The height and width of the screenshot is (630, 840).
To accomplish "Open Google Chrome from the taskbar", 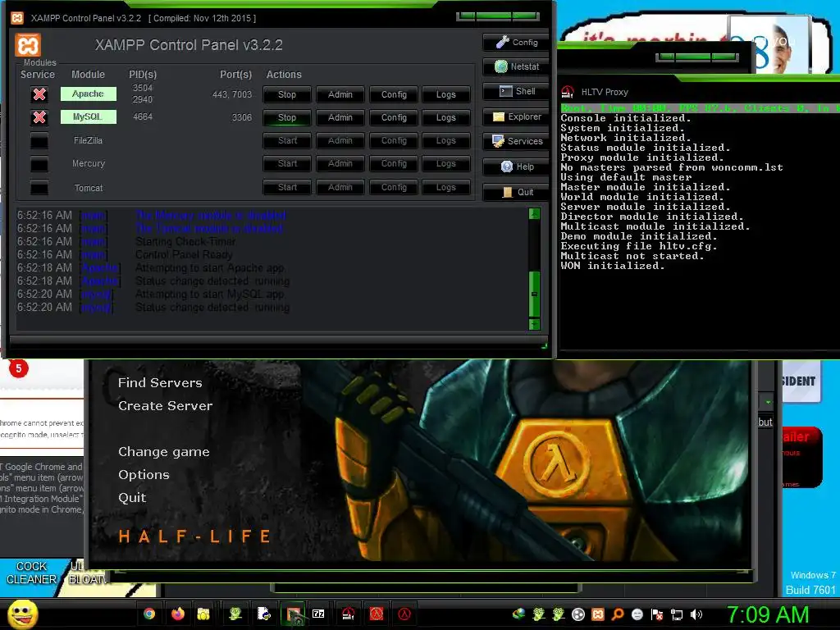I will 149,614.
